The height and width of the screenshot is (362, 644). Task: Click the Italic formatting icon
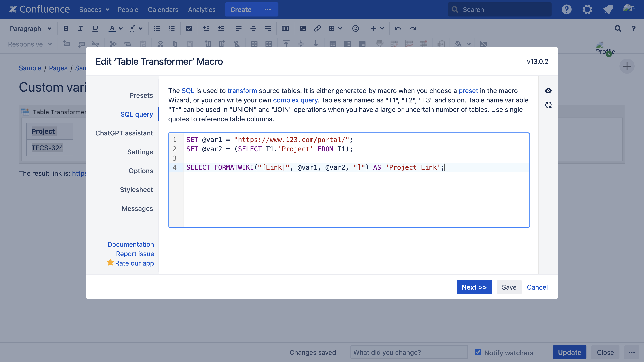point(80,28)
